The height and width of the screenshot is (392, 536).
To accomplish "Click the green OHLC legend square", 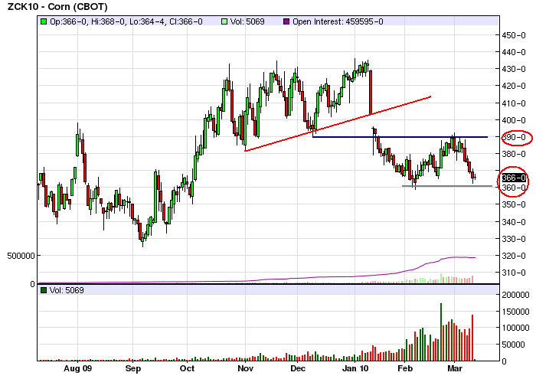I will point(44,21).
